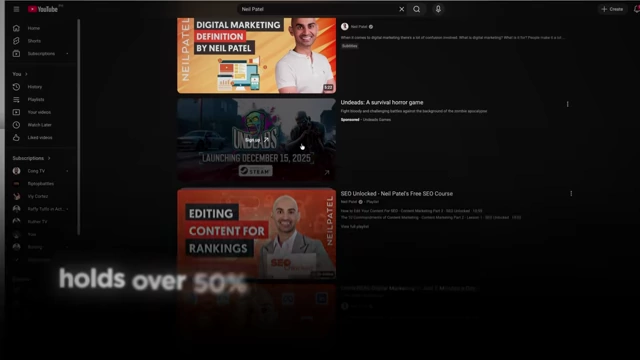Click the Subtitles badge
The width and height of the screenshot is (640, 360).
(349, 46)
